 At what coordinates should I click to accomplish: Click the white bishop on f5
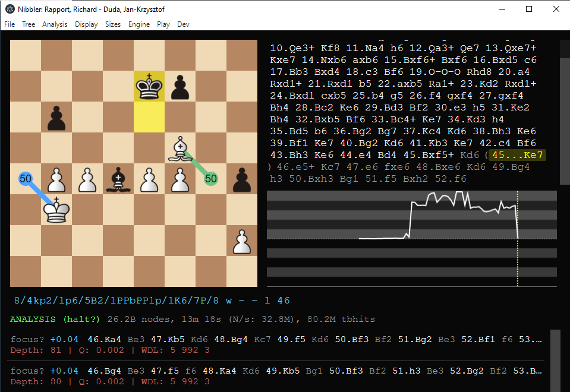tap(180, 148)
